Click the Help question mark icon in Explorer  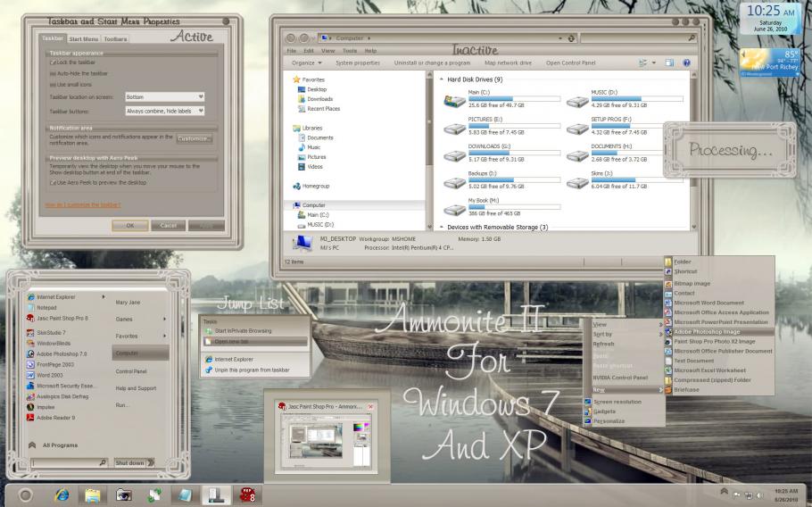686,62
